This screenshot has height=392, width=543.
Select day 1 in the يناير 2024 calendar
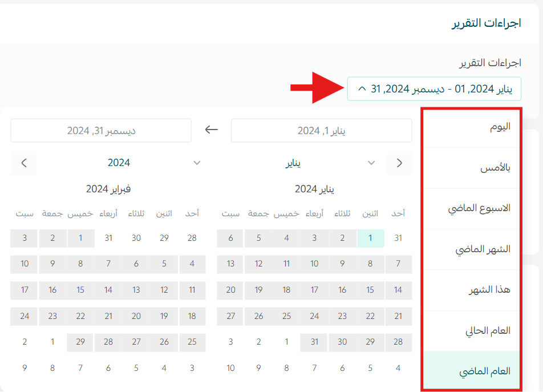[371, 239]
